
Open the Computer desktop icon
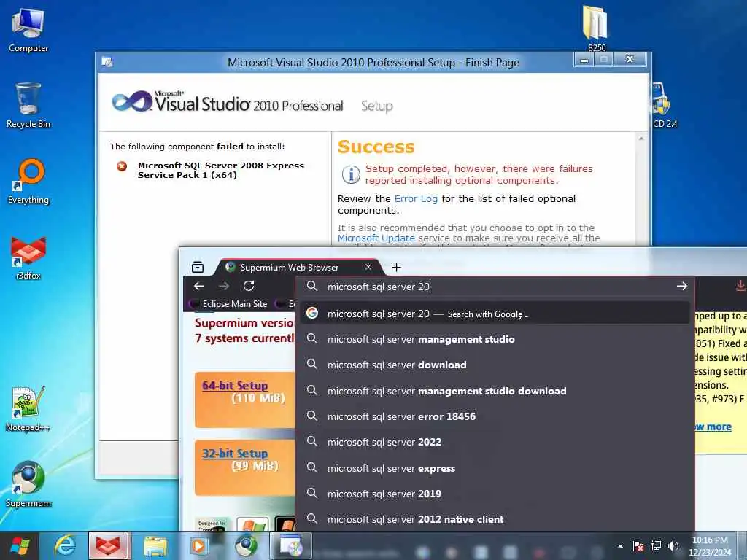28,30
